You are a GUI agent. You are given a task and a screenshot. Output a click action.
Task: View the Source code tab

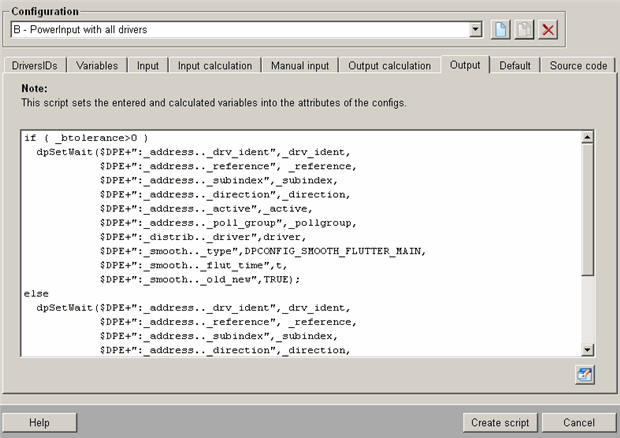click(x=578, y=66)
